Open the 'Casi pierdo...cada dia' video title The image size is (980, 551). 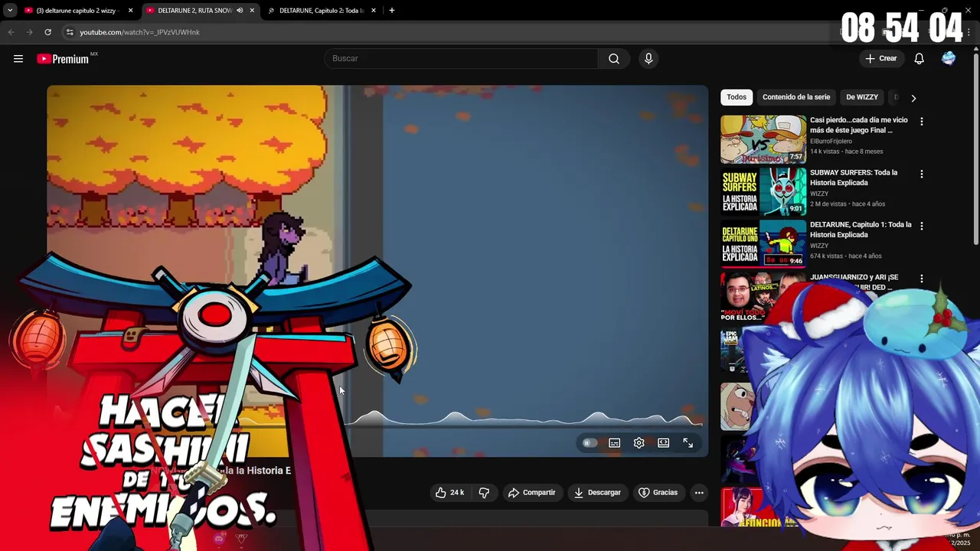tap(859, 126)
